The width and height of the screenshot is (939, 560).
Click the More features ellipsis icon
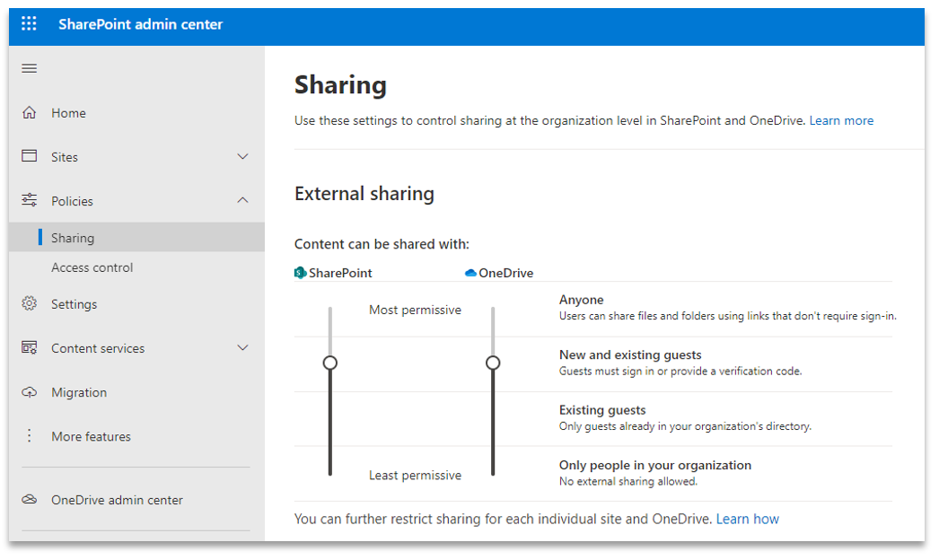pyautogui.click(x=30, y=436)
